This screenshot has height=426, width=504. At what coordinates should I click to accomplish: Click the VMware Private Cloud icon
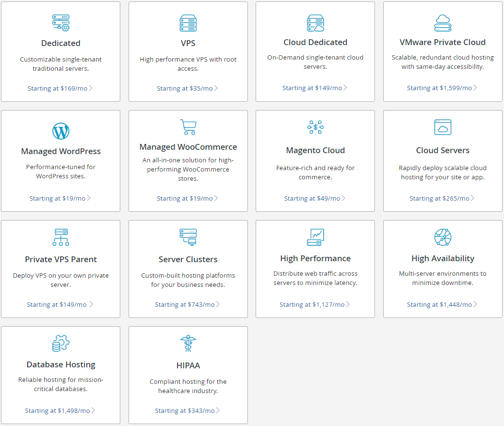[442, 23]
